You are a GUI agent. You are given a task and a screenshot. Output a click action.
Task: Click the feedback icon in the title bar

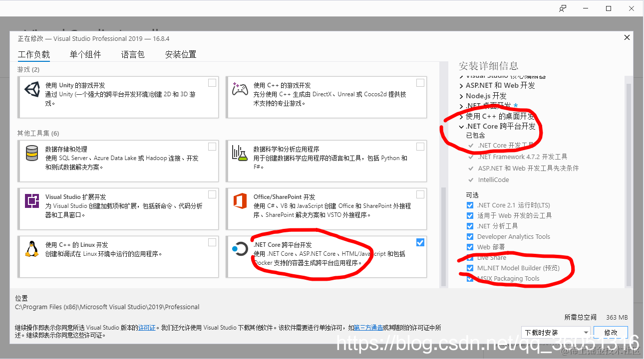point(563,8)
